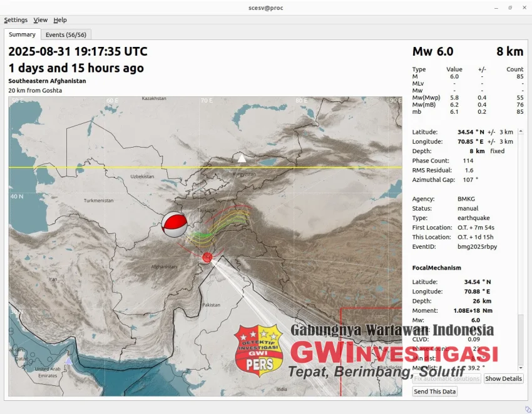Click the Uzbekistan label on map

pos(142,176)
